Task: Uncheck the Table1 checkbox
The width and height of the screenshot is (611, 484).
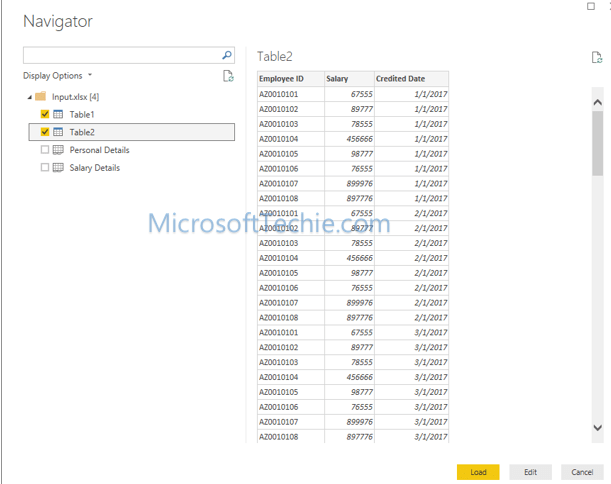Action: [x=45, y=115]
